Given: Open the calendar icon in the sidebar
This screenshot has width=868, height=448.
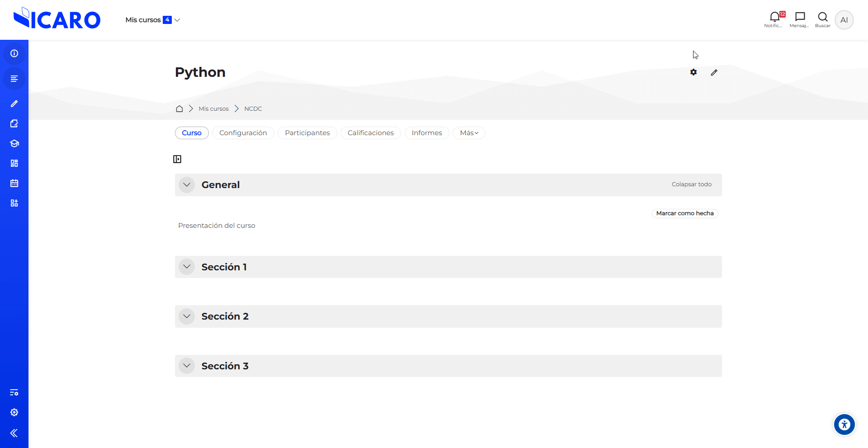Looking at the screenshot, I should pos(14,183).
